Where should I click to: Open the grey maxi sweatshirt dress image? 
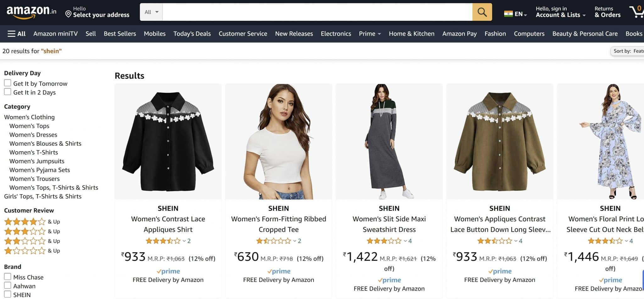click(x=389, y=142)
